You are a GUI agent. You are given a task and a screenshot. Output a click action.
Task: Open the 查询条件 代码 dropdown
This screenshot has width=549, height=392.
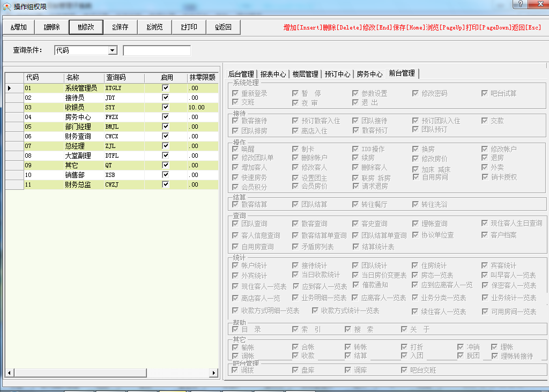[113, 50]
